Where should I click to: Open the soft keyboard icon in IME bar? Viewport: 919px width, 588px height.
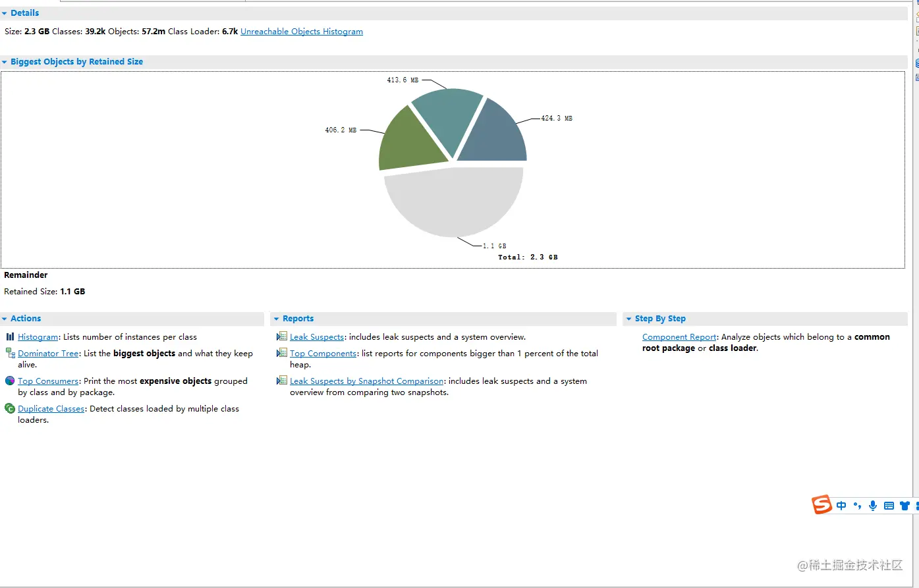[x=889, y=506]
